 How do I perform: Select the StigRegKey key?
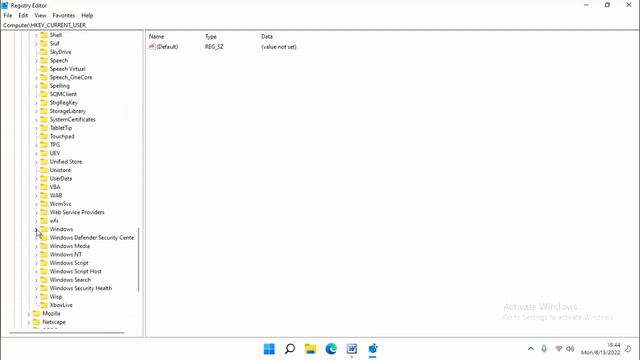point(64,102)
